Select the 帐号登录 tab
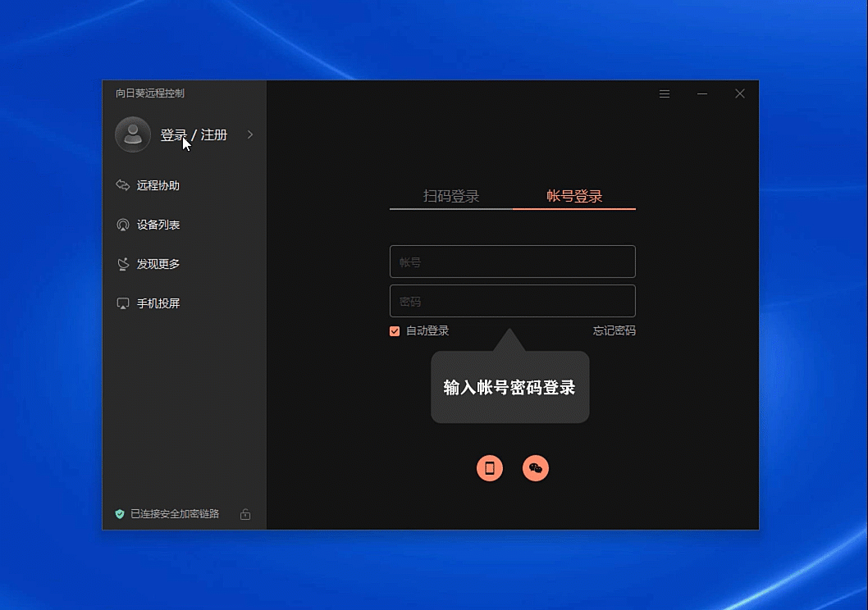 point(574,196)
